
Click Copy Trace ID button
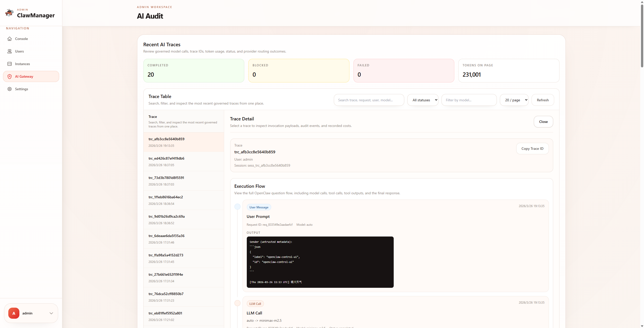tap(533, 149)
